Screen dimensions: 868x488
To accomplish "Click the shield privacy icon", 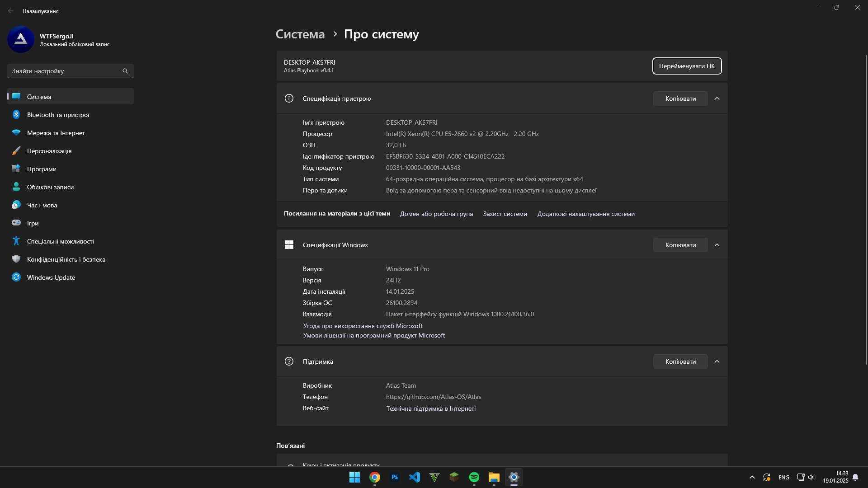I will (x=16, y=259).
